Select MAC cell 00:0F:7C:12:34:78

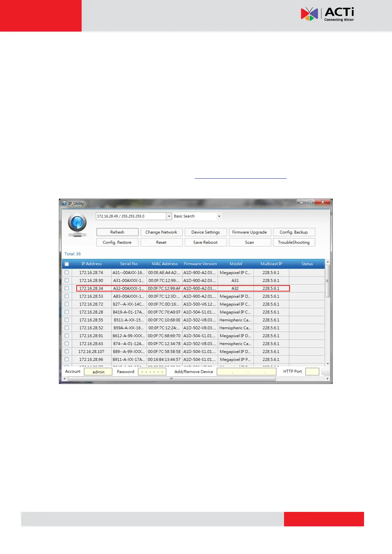pyautogui.click(x=164, y=344)
